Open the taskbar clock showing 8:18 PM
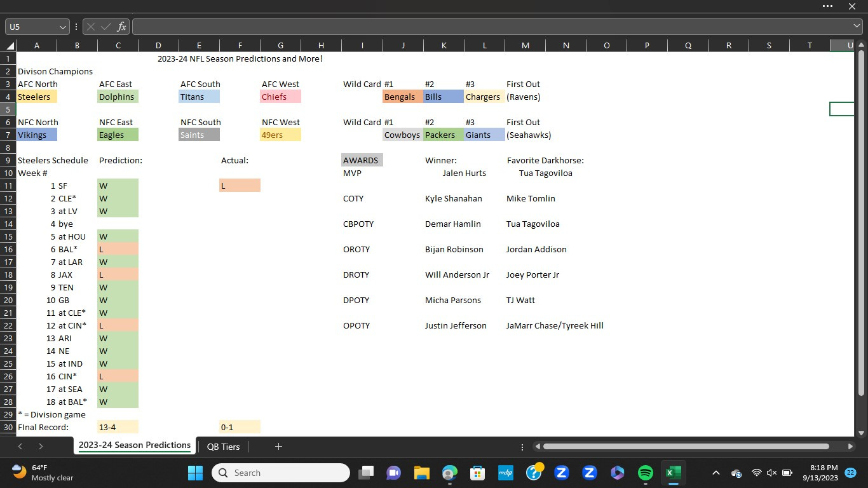868x488 pixels. point(819,473)
